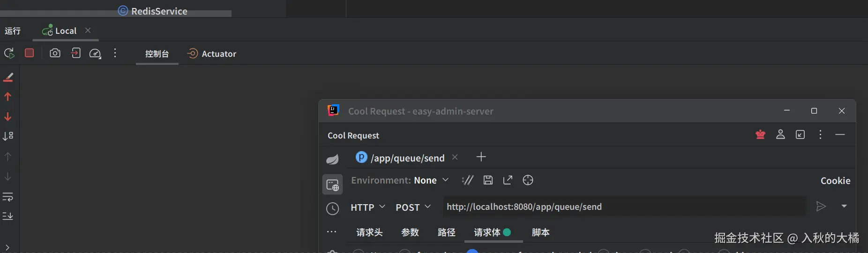The width and height of the screenshot is (868, 253).
Task: Open more options in Run toolbar
Action: point(115,53)
